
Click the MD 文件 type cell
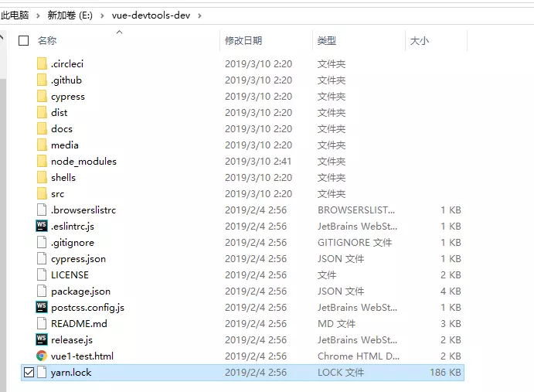click(x=336, y=324)
